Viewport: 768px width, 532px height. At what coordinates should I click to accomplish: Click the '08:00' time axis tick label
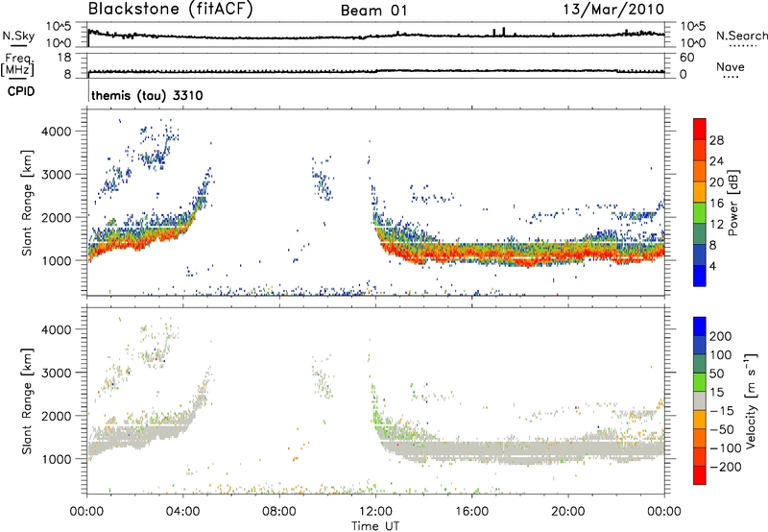point(279,512)
